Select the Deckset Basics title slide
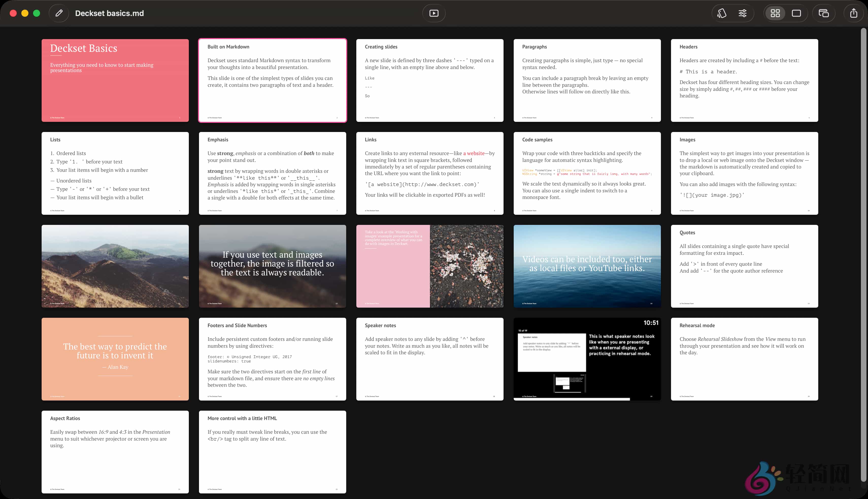Screen dimensions: 868x499 (115, 80)
